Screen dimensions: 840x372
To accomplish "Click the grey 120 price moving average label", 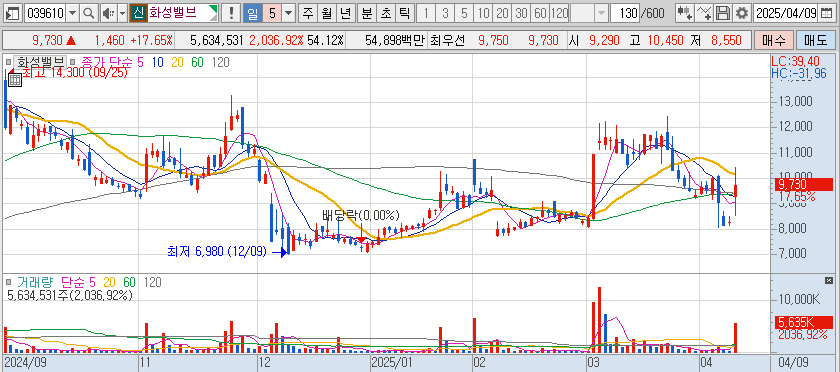I will pyautogui.click(x=220, y=63).
